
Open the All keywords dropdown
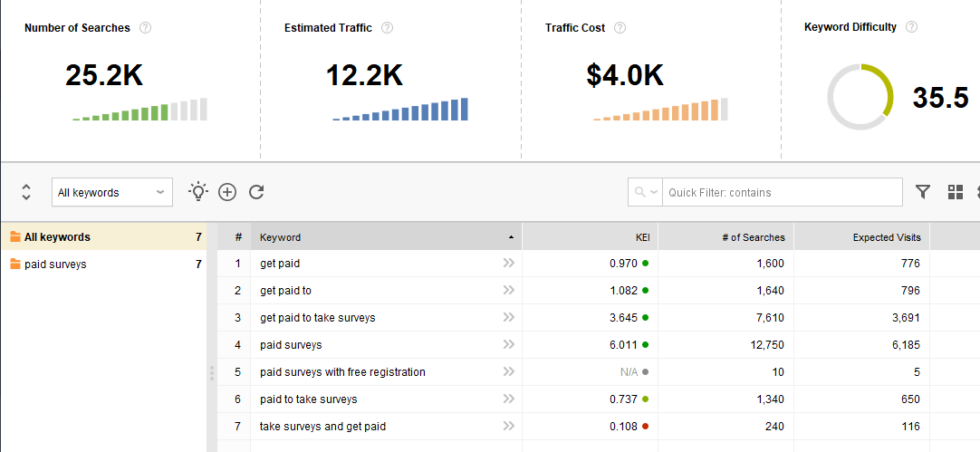[x=111, y=192]
